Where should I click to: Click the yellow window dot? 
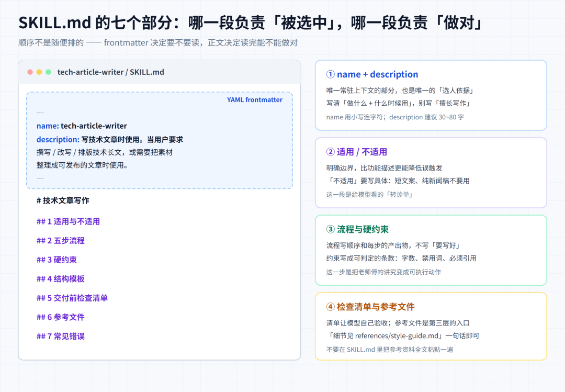39,72
